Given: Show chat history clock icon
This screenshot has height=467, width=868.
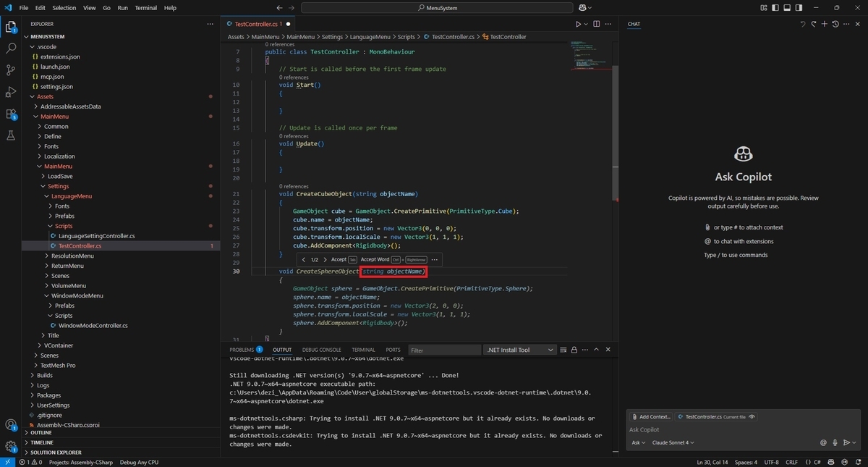Looking at the screenshot, I should point(835,24).
